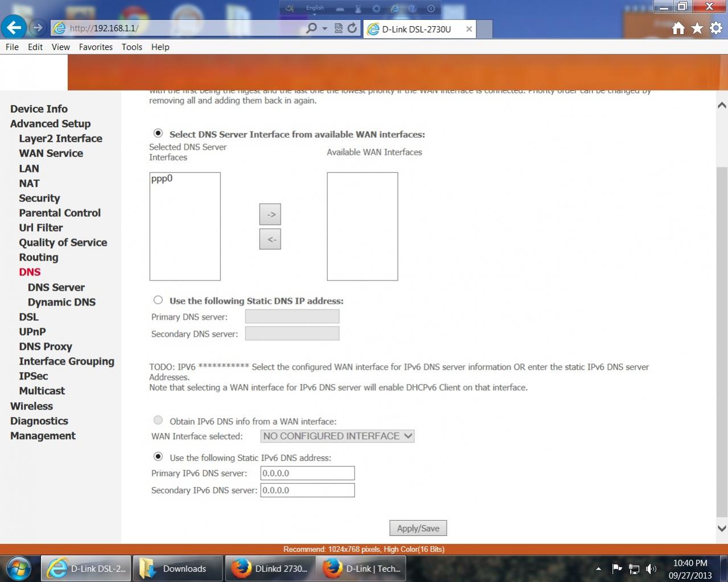Screen dimensions: 728x582
Task: Open the Url Filter page
Action: [41, 228]
